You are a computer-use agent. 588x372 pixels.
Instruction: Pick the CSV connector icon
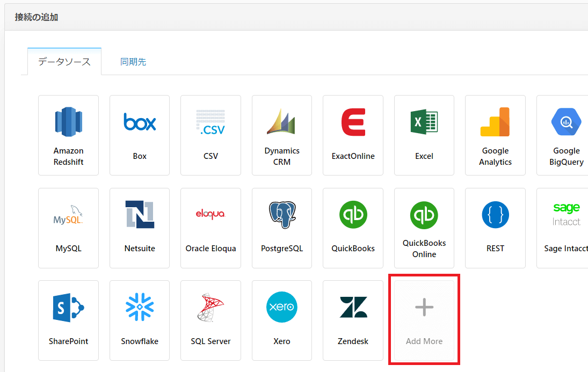[210, 122]
